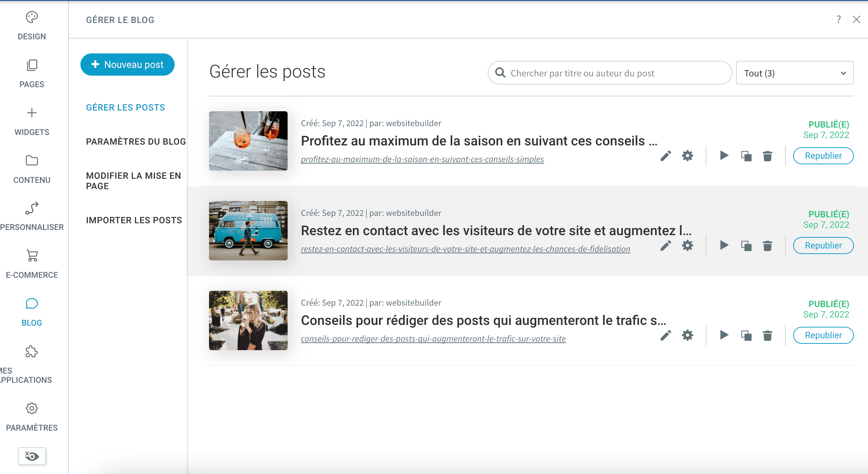The height and width of the screenshot is (474, 868).
Task: Open the conseils-pour-rediger slug link
Action: [x=433, y=339]
